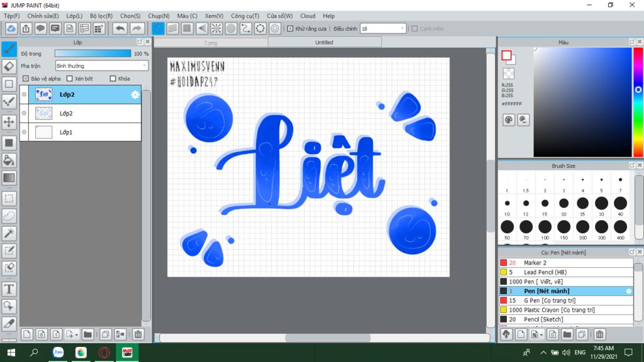Toggle the Bảo vệ alpha checkbox
This screenshot has width=644, height=362.
[x=26, y=79]
